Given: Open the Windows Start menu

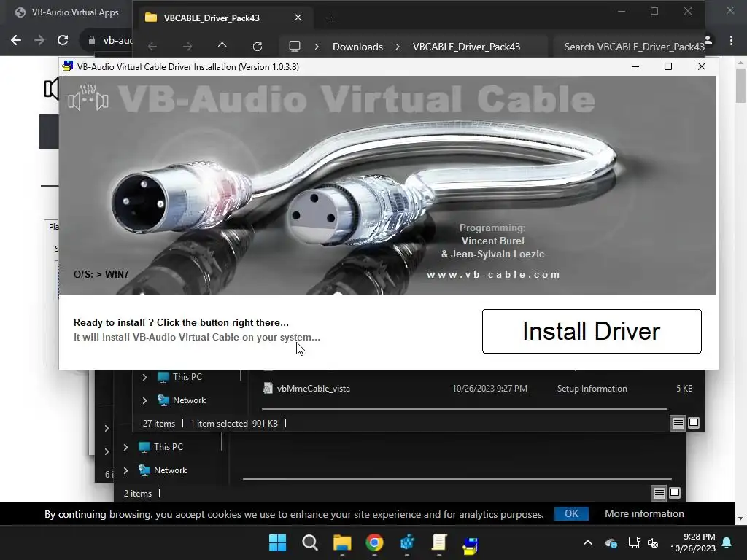Looking at the screenshot, I should [x=277, y=542].
